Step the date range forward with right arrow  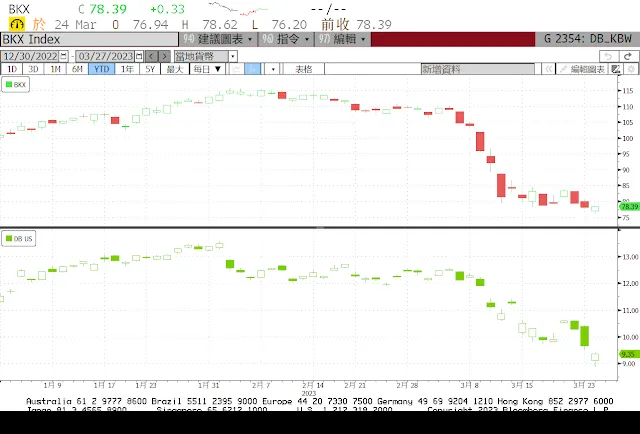164,56
